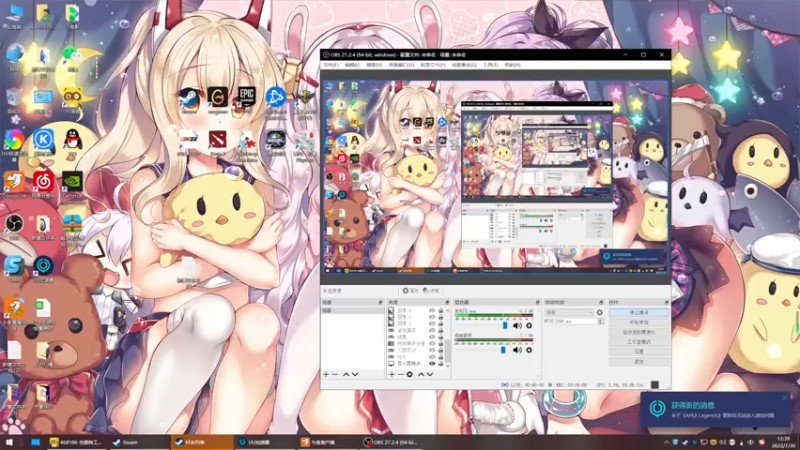Click remove scene minus in Scenes panel

pyautogui.click(x=335, y=374)
